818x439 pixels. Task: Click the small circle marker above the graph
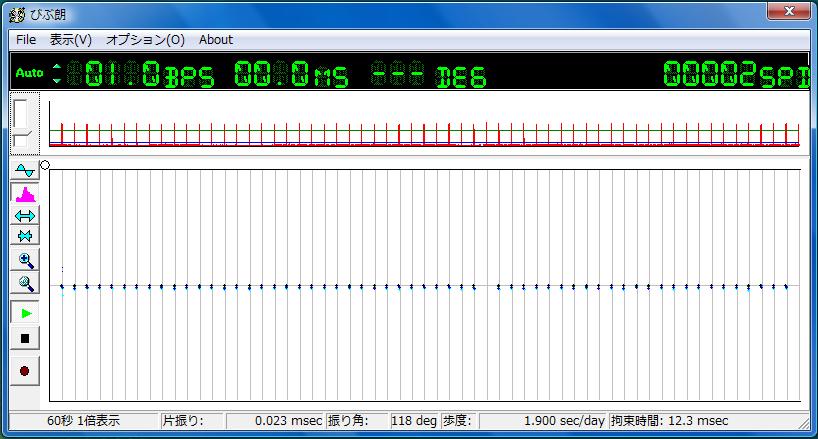click(45, 165)
